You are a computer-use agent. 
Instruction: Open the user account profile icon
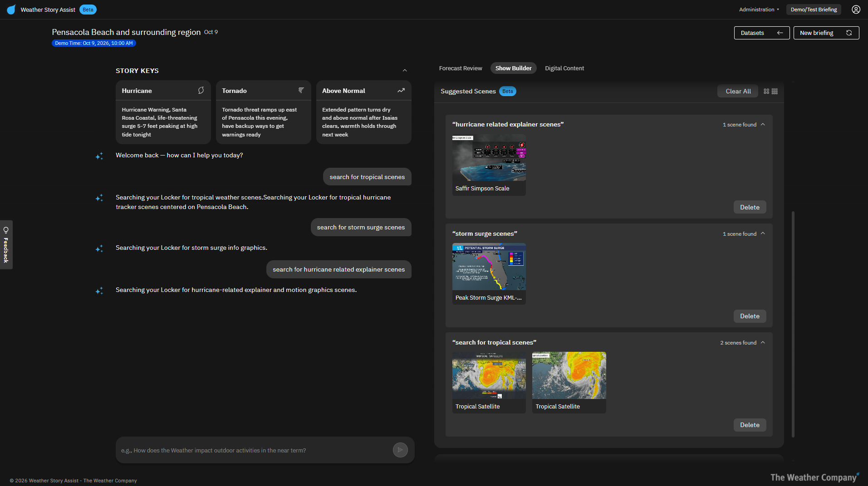856,10
